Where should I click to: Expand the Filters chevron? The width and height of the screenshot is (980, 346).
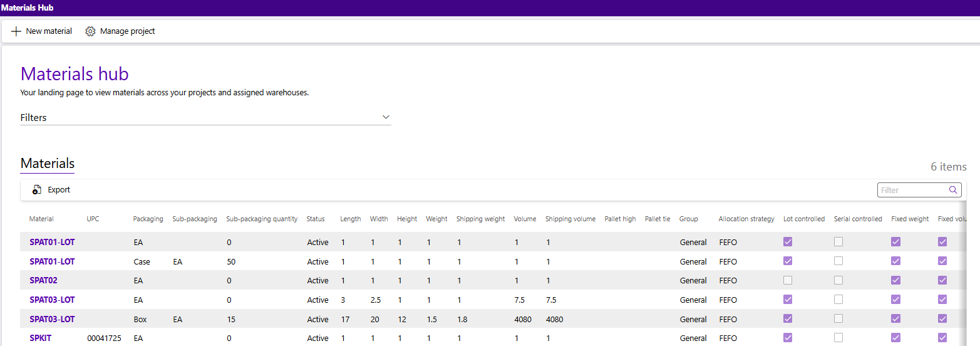click(x=386, y=117)
